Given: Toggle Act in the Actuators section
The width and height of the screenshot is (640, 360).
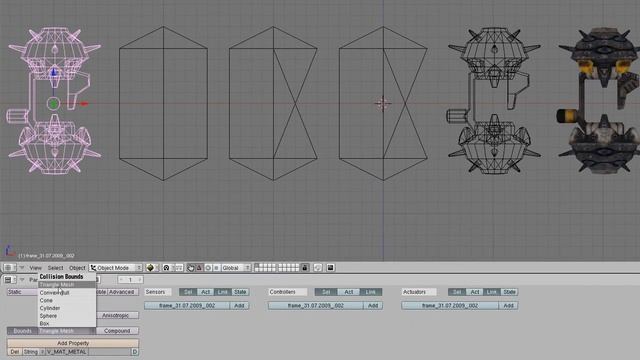Looking at the screenshot, I should (474, 292).
